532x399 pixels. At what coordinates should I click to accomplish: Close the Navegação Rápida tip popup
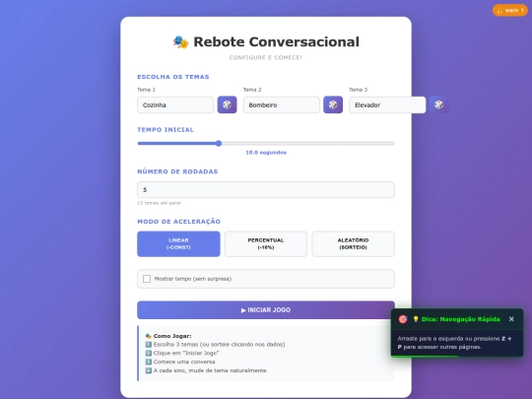[x=511, y=319]
